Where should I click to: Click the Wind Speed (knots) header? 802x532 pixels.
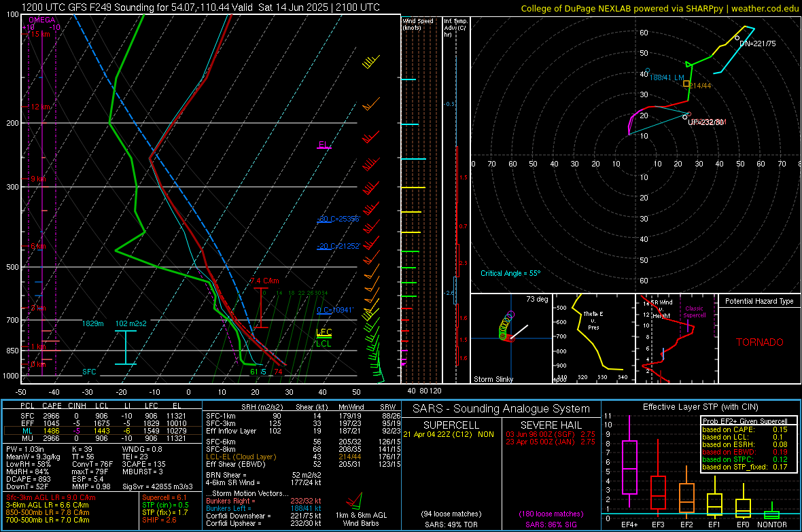click(x=418, y=24)
